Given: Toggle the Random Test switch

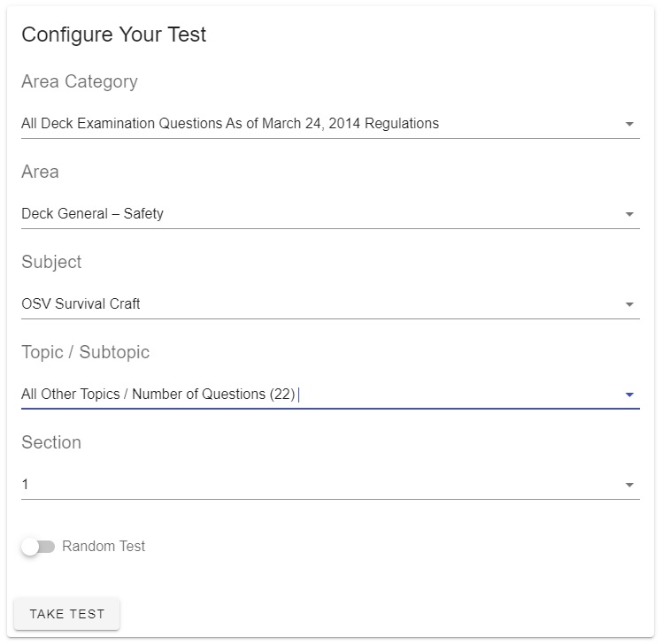Looking at the screenshot, I should 38,547.
